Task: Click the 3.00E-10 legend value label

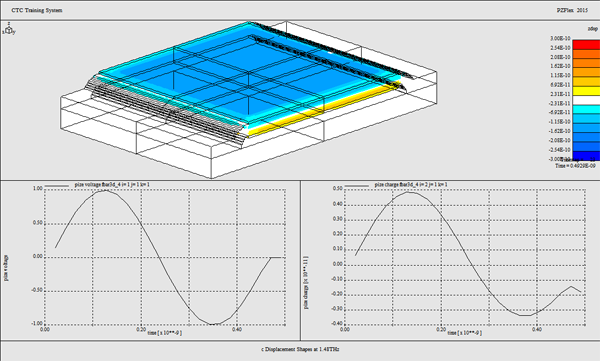Action: tap(560, 39)
